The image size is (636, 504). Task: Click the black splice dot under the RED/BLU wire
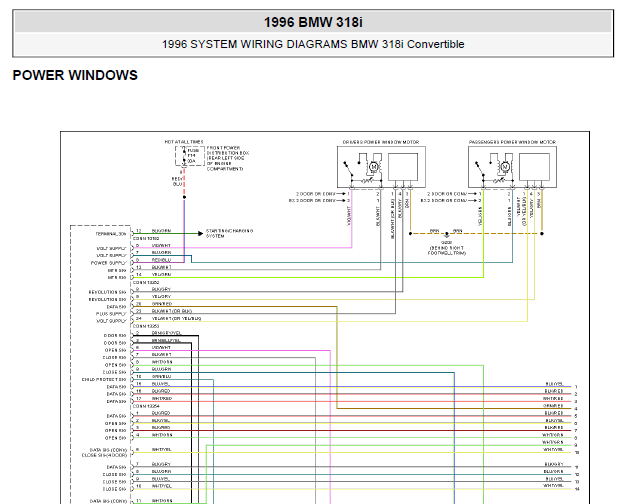click(x=184, y=197)
